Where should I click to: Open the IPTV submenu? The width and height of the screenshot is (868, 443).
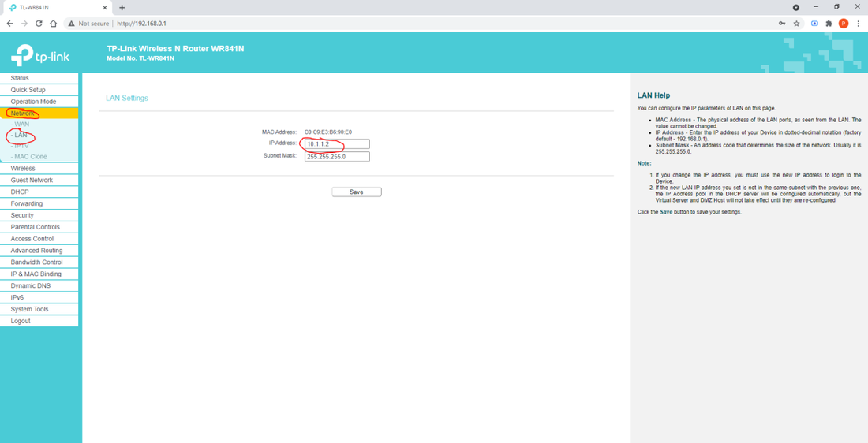(20, 146)
